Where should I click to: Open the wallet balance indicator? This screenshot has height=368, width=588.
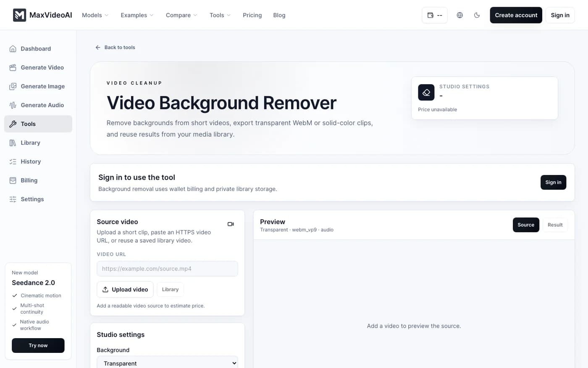pyautogui.click(x=435, y=15)
